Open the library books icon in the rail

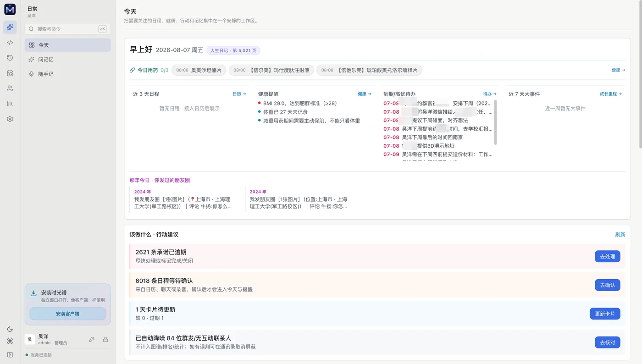pos(10,104)
